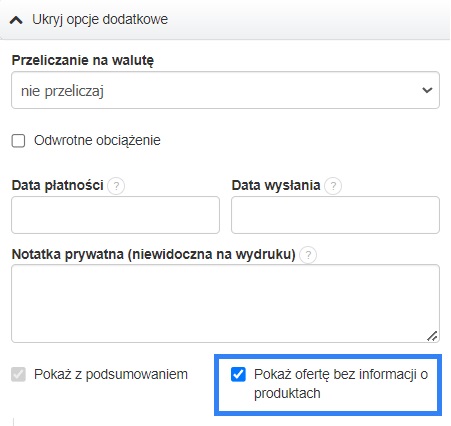This screenshot has height=426, width=451.
Task: Focus the 'Data płatności' input field
Action: 115,215
